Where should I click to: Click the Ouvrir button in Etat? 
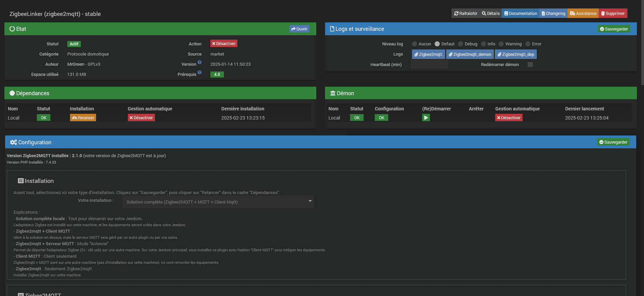tap(299, 29)
